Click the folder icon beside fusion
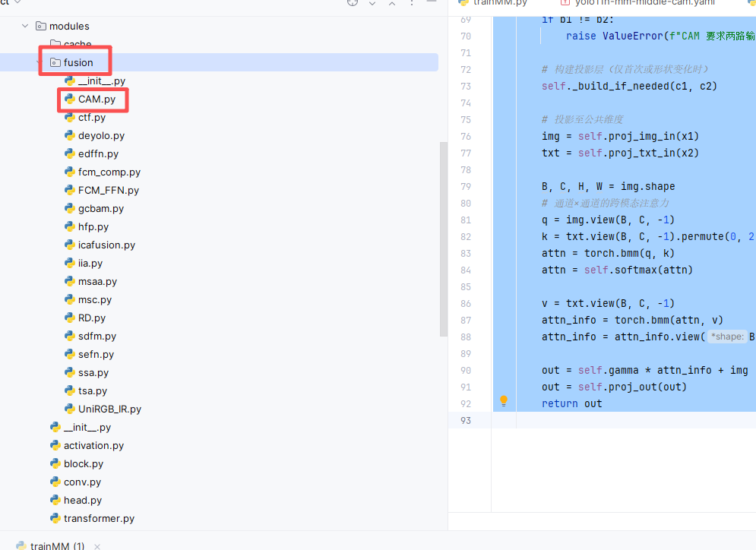 [x=55, y=62]
